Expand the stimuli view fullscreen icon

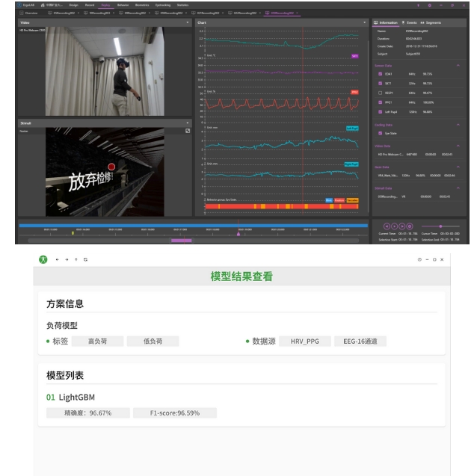click(x=188, y=131)
